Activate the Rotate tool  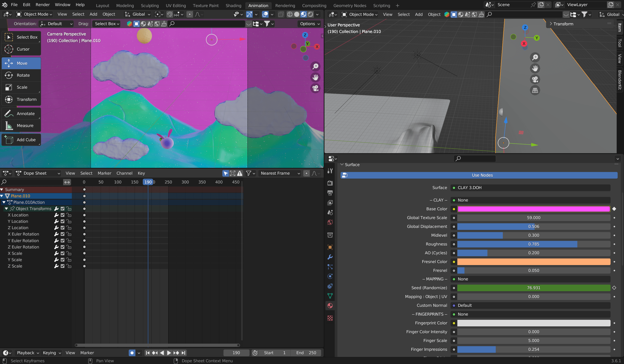(21, 75)
